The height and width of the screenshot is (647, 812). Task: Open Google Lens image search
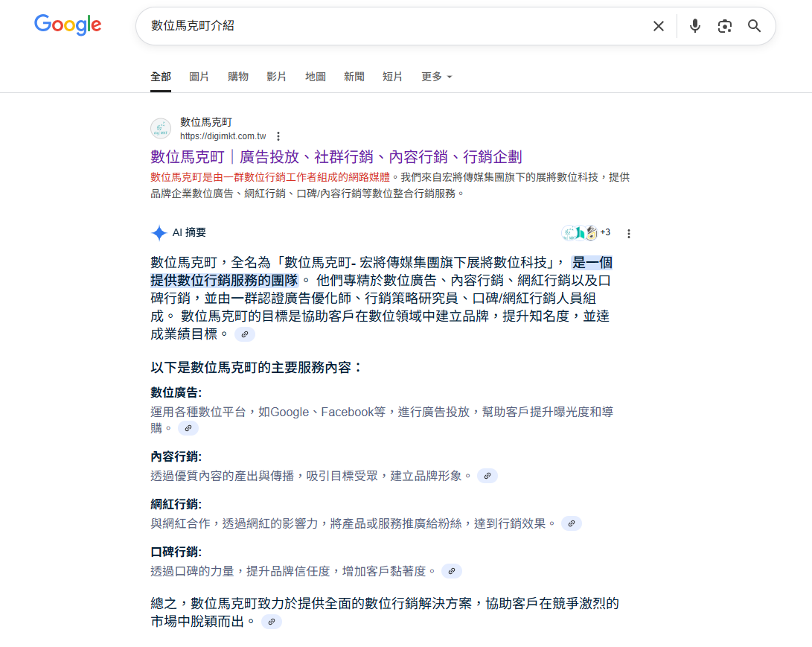(x=724, y=26)
